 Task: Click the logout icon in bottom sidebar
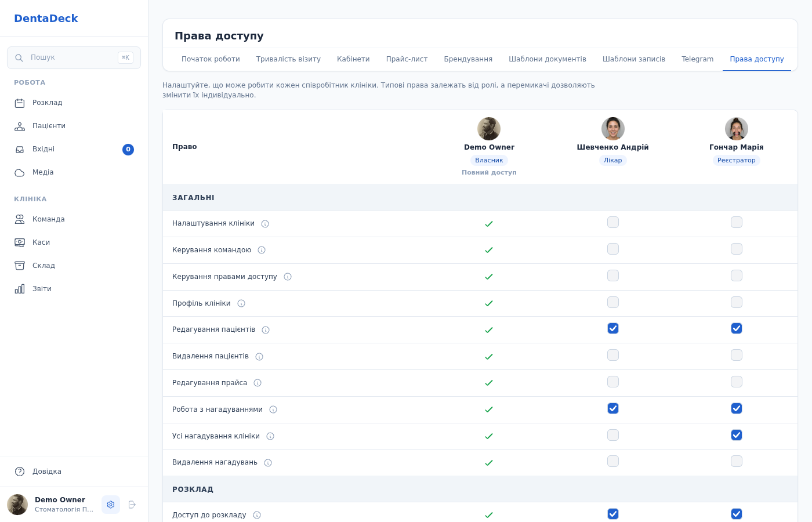coord(132,505)
